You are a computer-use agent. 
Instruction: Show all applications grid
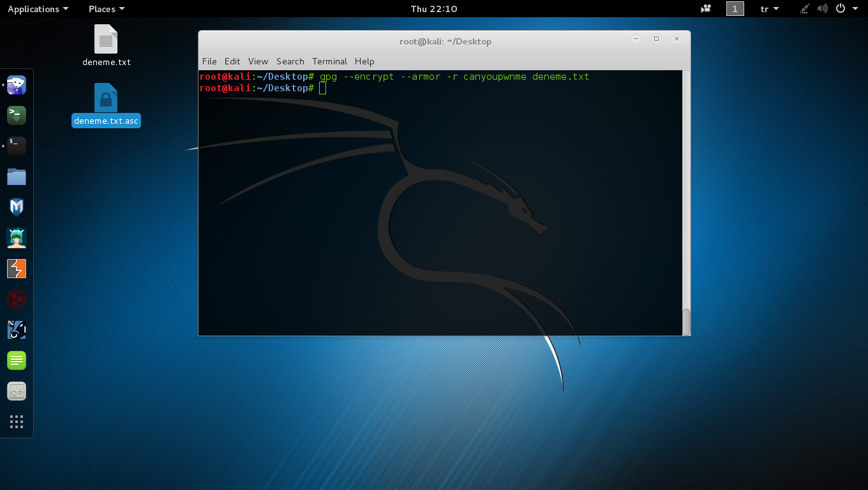[x=17, y=422]
